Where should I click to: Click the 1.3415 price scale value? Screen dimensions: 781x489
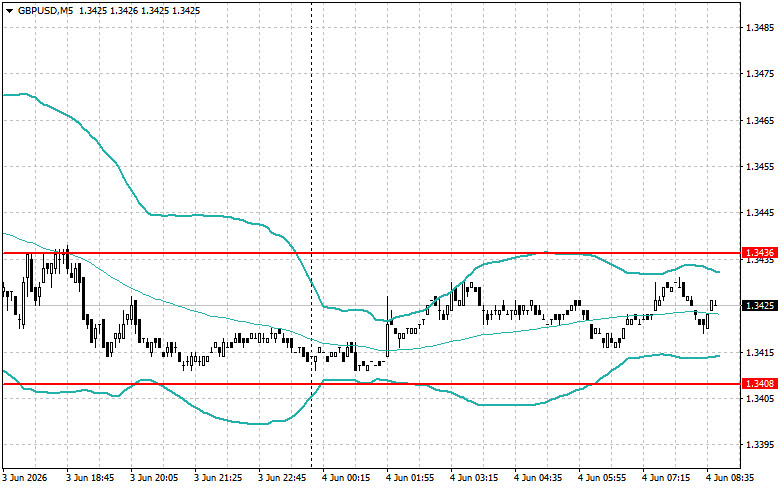pyautogui.click(x=760, y=353)
